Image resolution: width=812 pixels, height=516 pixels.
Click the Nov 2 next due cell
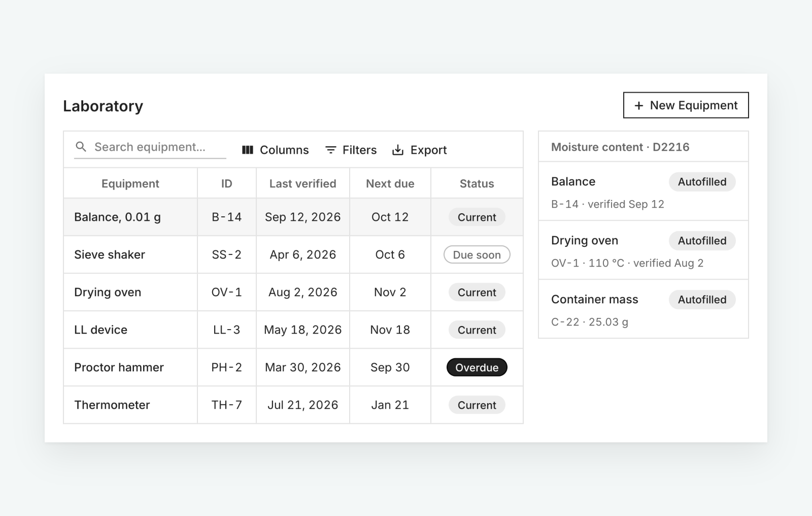coord(390,292)
